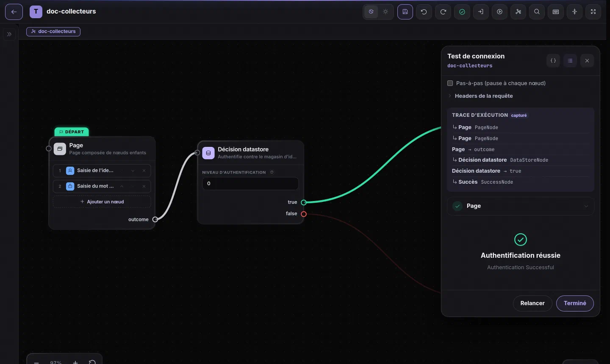
Task: Remove the Saisie du mot... child node
Action: [x=144, y=186]
